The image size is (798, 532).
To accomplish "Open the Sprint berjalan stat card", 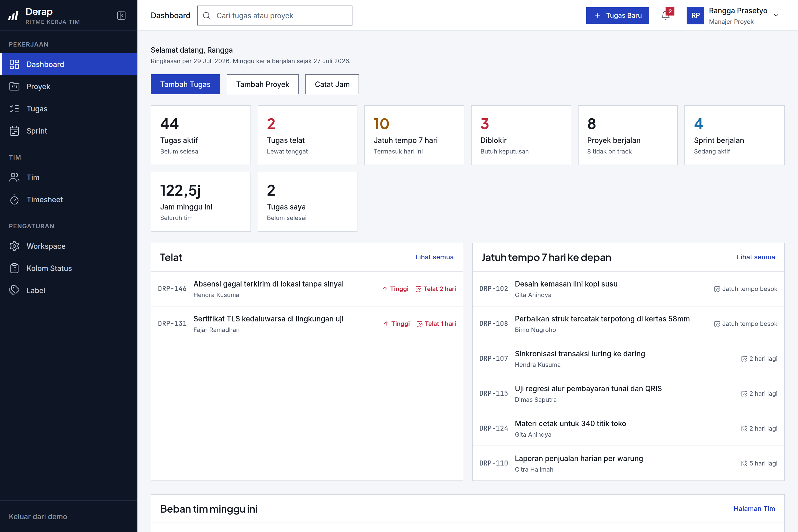I will [x=734, y=135].
